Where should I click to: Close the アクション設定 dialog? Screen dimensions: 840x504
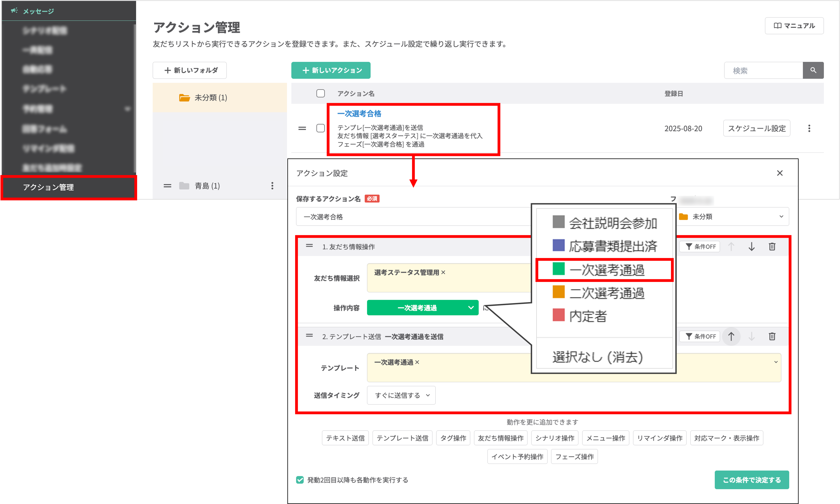780,173
